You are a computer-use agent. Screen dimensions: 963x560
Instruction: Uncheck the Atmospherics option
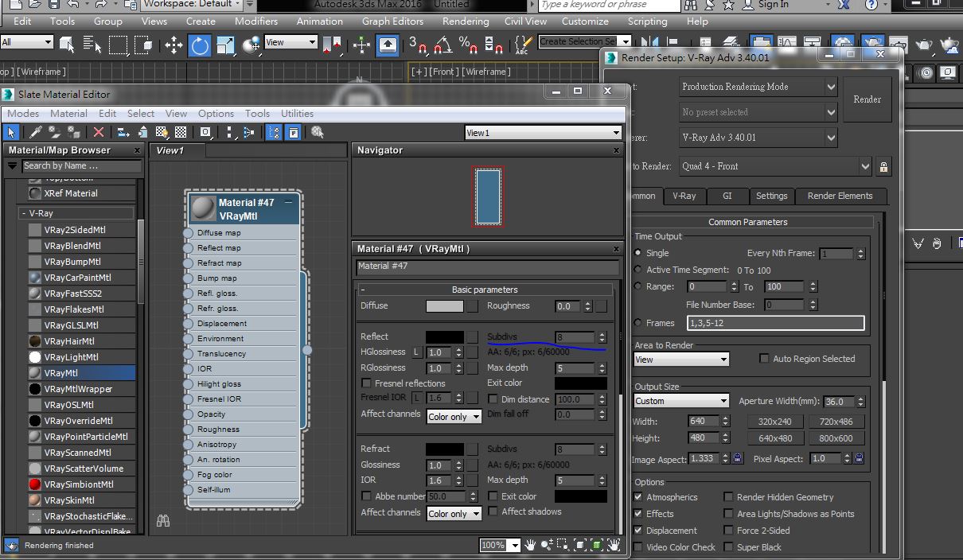click(638, 497)
